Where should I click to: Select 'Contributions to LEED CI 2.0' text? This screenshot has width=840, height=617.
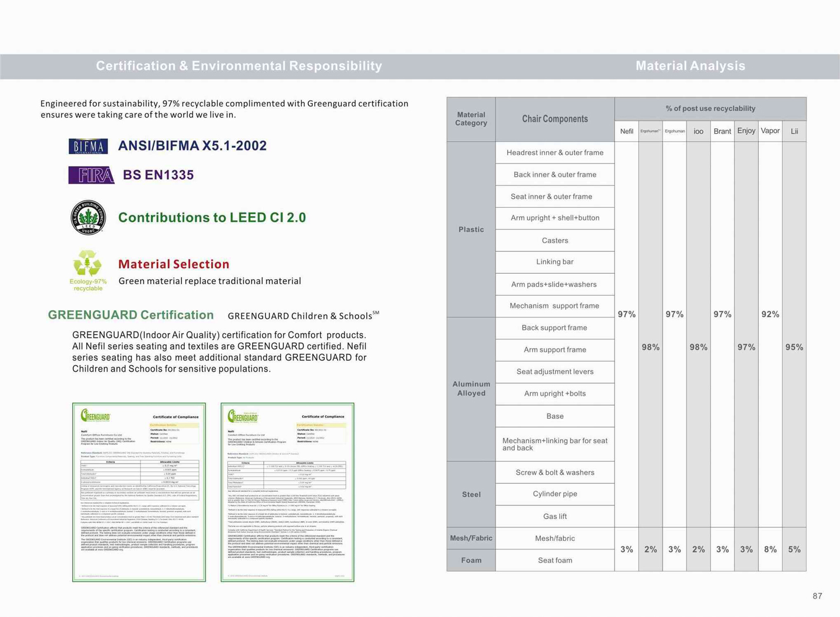[212, 217]
